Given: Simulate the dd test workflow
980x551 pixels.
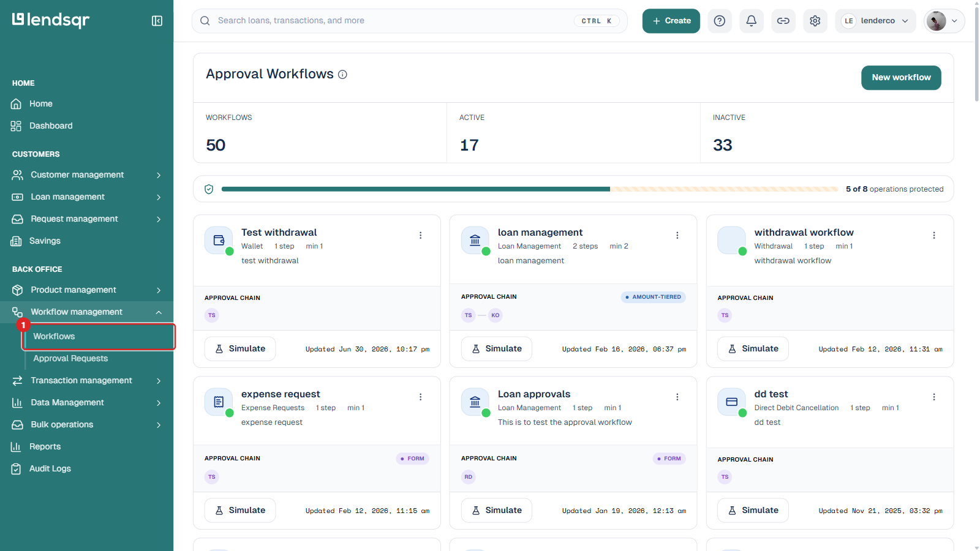Looking at the screenshot, I should click(753, 511).
